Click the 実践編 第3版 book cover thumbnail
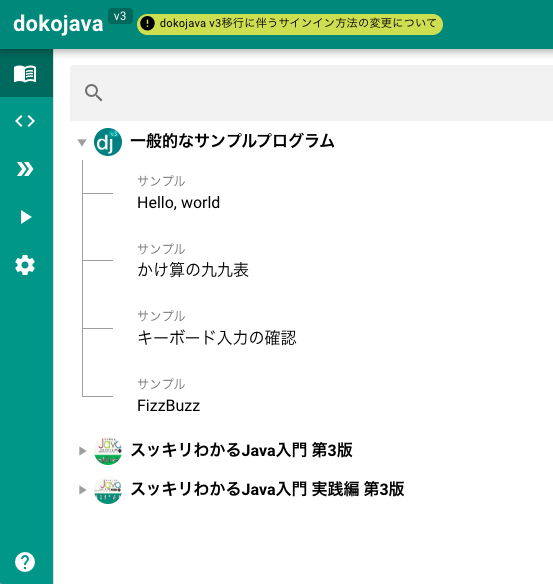The image size is (553, 584). 108,490
